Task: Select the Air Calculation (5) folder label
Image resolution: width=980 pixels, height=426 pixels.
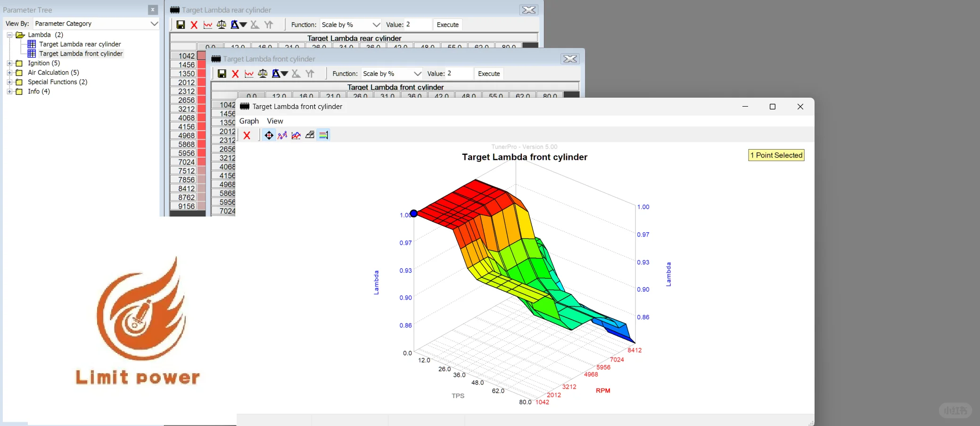Action: (53, 73)
